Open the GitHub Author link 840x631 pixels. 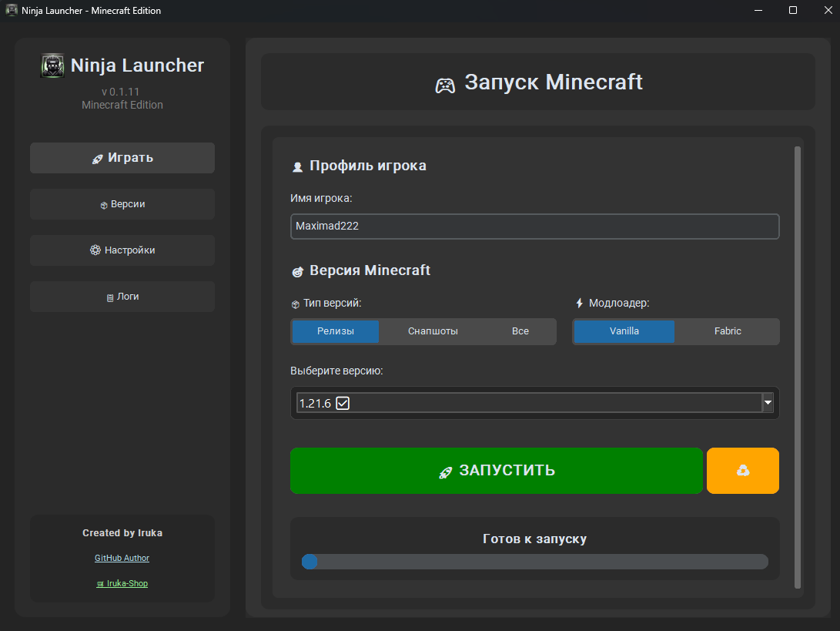(122, 558)
